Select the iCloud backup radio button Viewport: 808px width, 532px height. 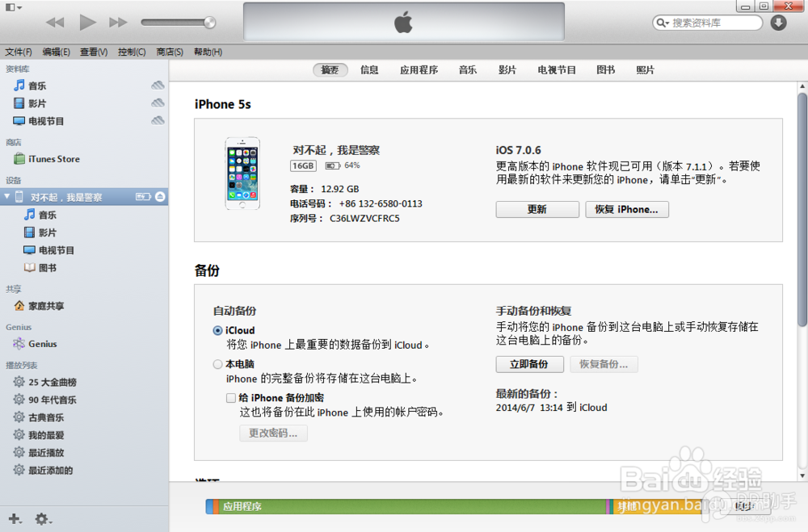pos(217,330)
